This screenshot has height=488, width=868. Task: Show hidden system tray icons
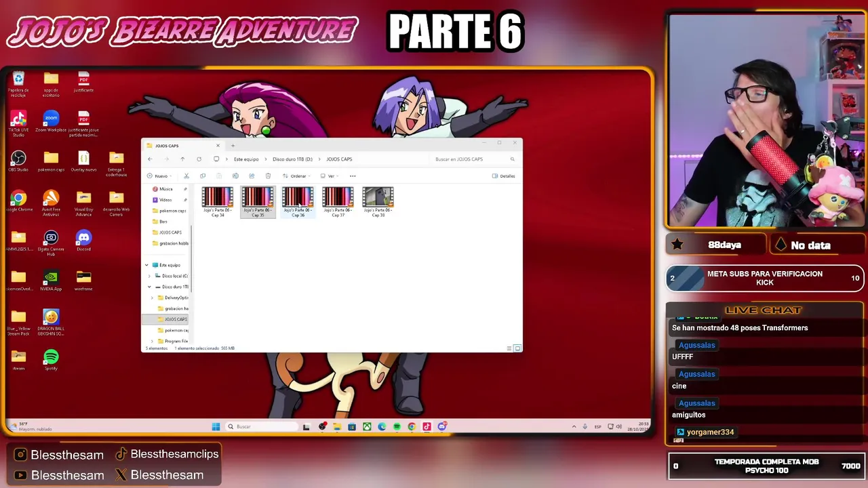point(574,426)
